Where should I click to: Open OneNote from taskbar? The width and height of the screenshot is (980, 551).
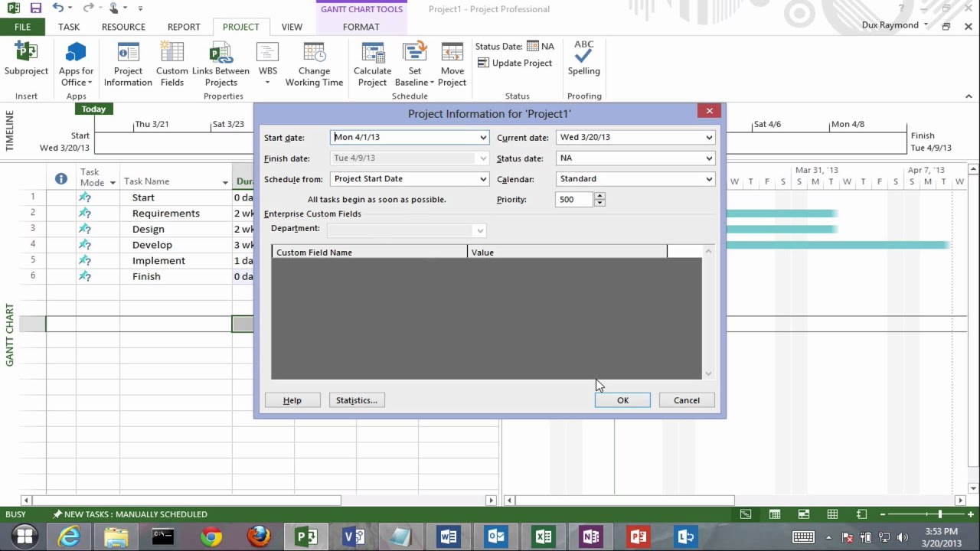[591, 536]
